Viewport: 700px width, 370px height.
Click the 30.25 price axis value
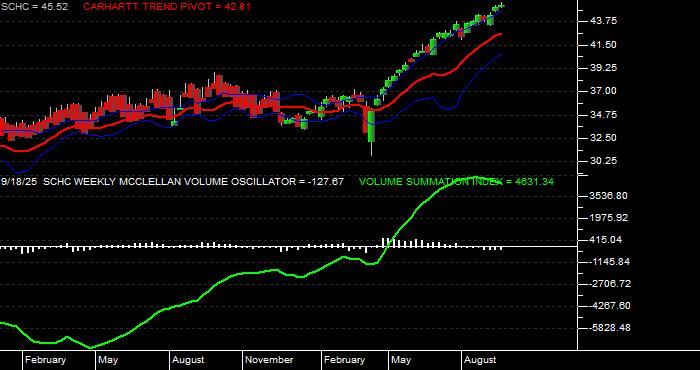pyautogui.click(x=605, y=161)
